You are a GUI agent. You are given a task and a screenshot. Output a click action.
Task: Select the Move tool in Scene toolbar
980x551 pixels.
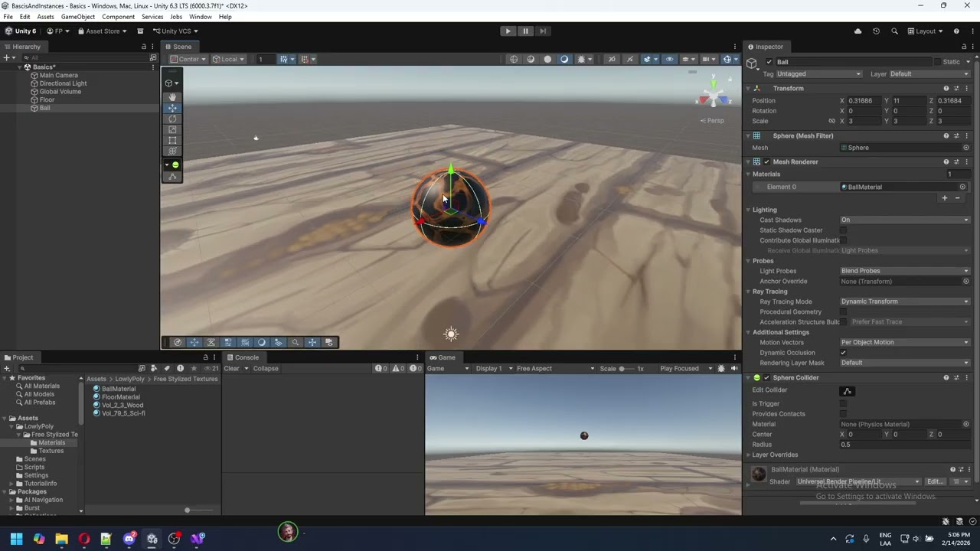click(172, 108)
